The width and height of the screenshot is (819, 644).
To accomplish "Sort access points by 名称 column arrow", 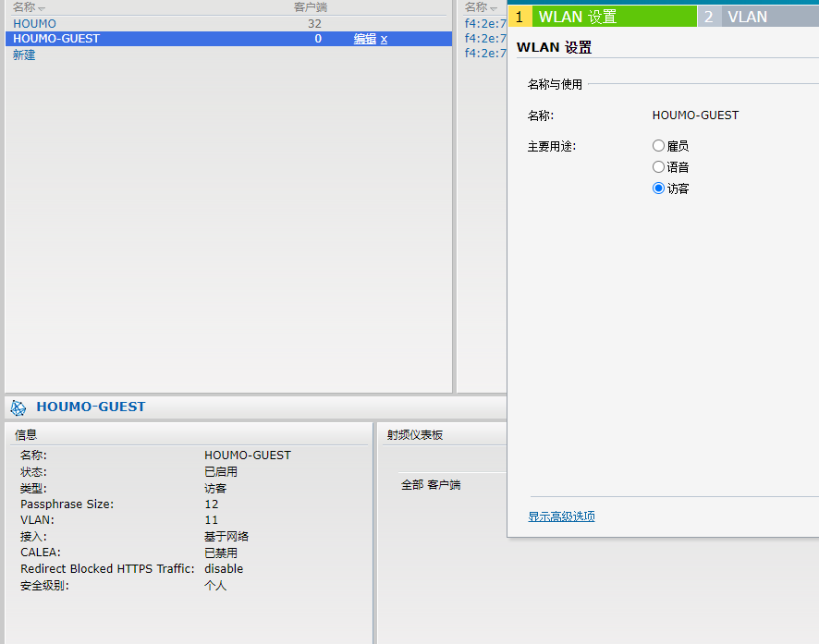I will (494, 9).
